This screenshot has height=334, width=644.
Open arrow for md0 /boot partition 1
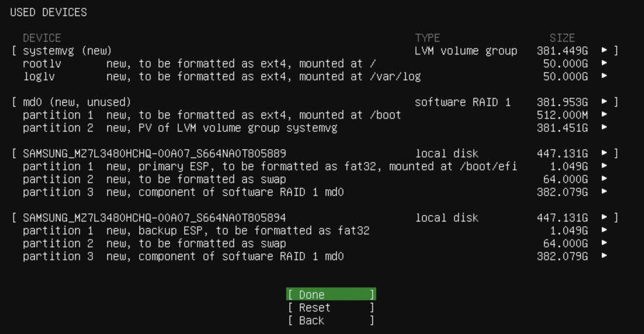(x=604, y=114)
